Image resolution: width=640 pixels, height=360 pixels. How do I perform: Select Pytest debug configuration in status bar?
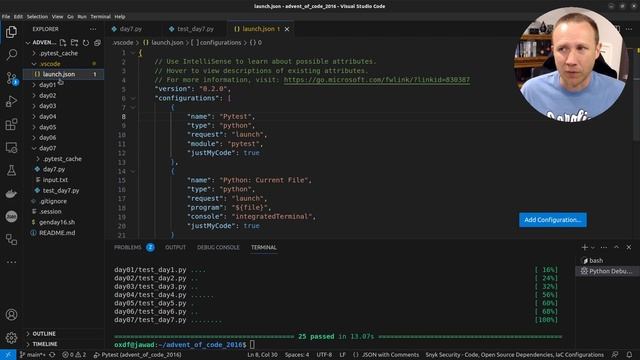coord(138,355)
